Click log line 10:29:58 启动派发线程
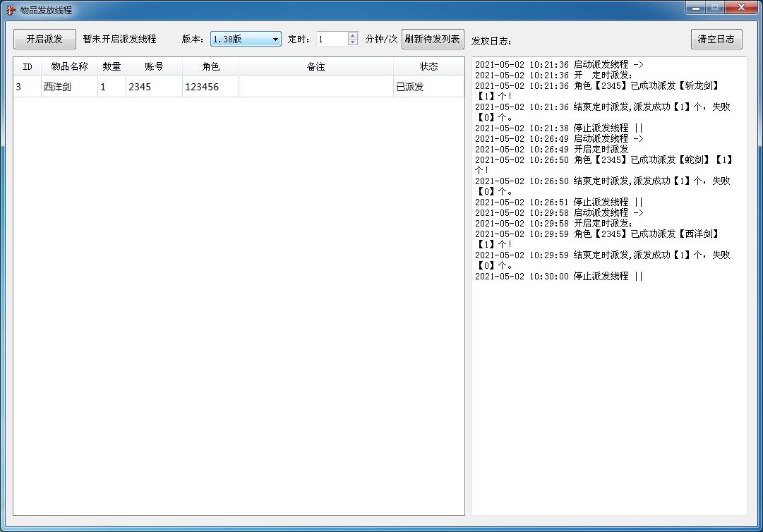 (559, 212)
